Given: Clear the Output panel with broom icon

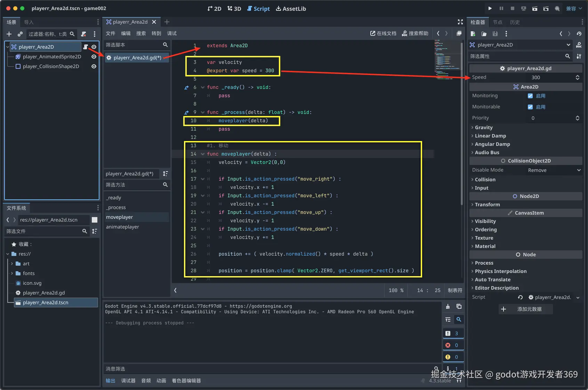Looking at the screenshot, I should (448, 306).
